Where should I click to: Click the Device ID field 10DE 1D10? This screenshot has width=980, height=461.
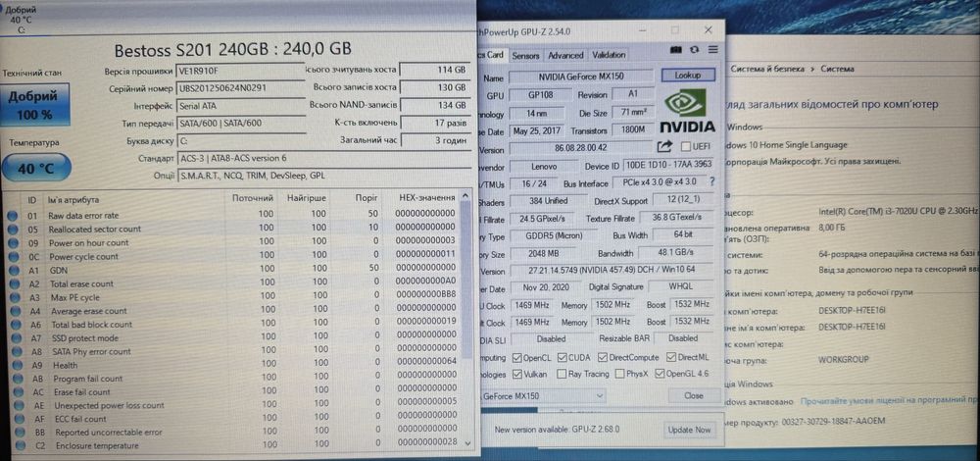(666, 166)
